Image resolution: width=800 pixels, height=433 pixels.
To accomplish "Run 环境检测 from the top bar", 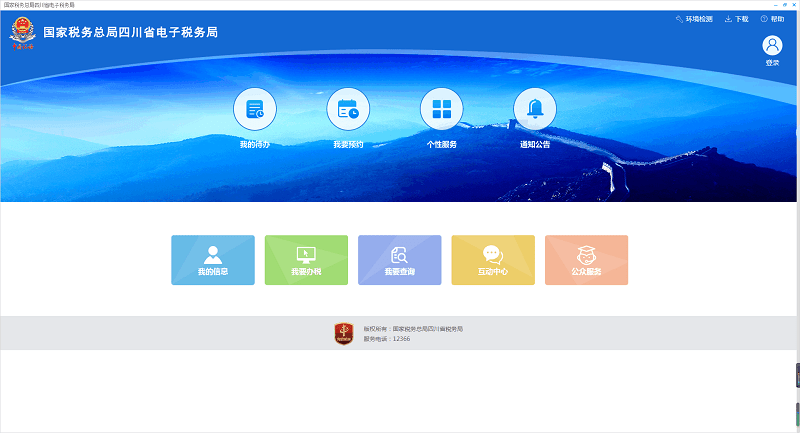I will pos(694,19).
